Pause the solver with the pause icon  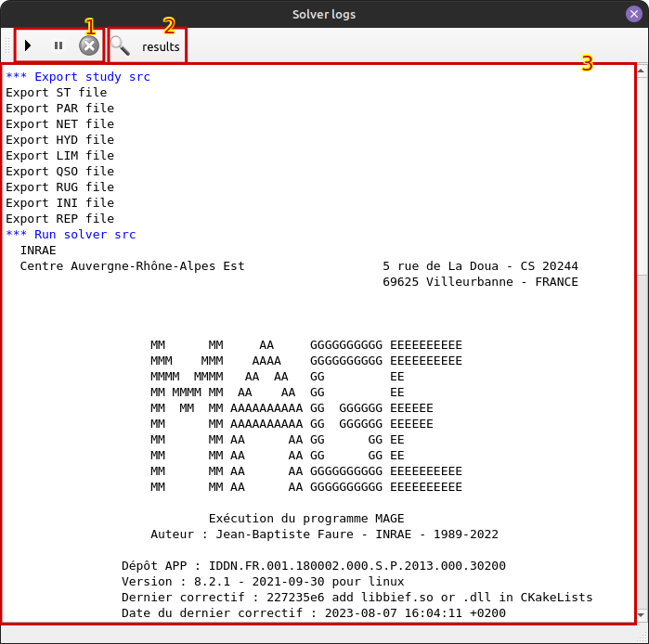click(x=58, y=45)
